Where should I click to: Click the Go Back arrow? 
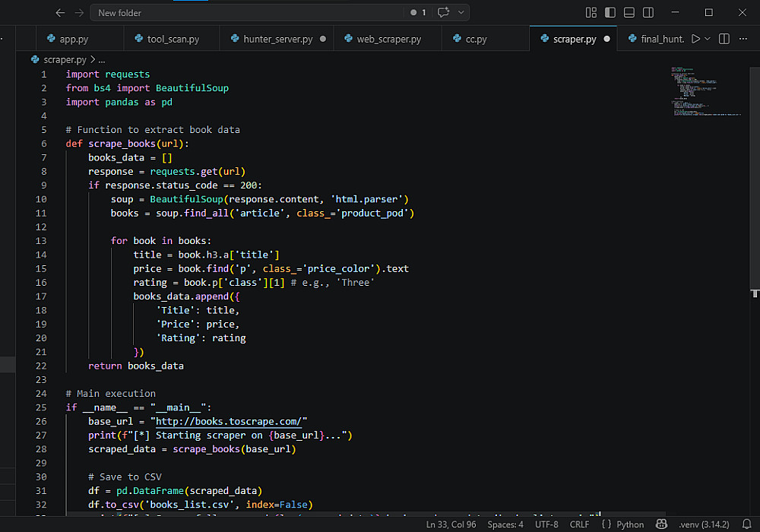61,12
